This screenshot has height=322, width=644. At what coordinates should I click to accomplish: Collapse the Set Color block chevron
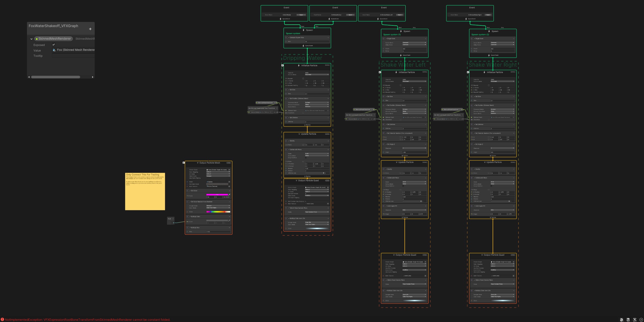229,191
